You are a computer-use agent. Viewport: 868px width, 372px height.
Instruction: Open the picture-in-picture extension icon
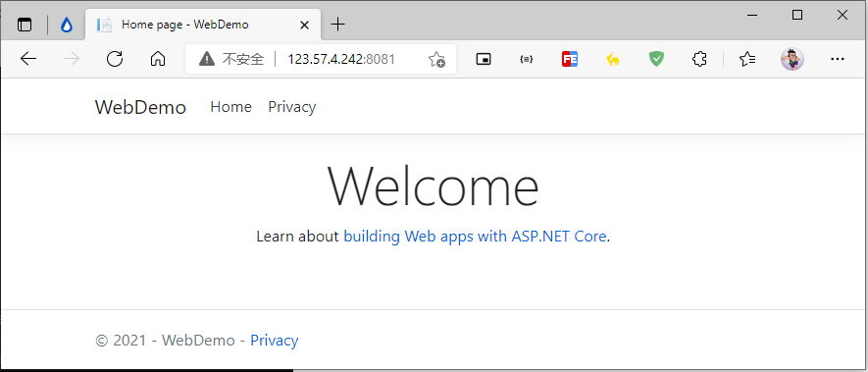[x=484, y=59]
